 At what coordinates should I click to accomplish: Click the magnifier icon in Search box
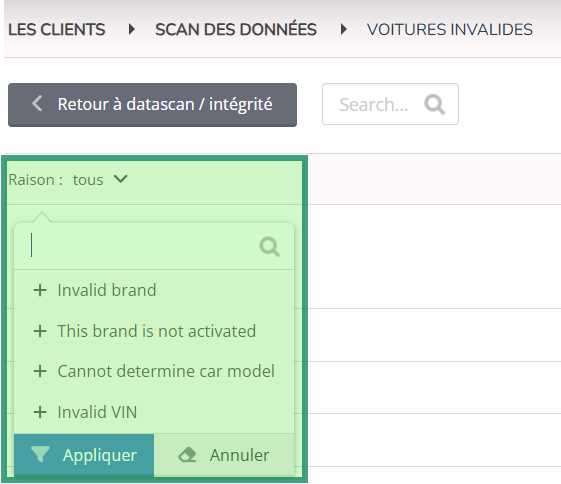point(434,104)
